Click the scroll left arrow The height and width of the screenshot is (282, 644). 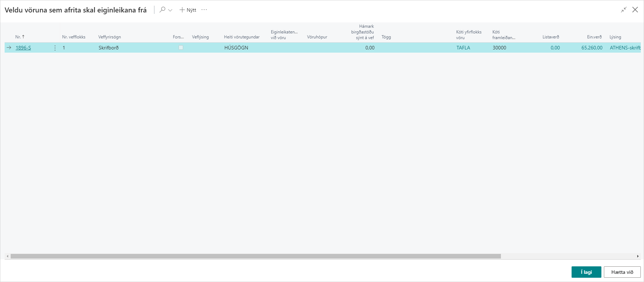(x=7, y=256)
